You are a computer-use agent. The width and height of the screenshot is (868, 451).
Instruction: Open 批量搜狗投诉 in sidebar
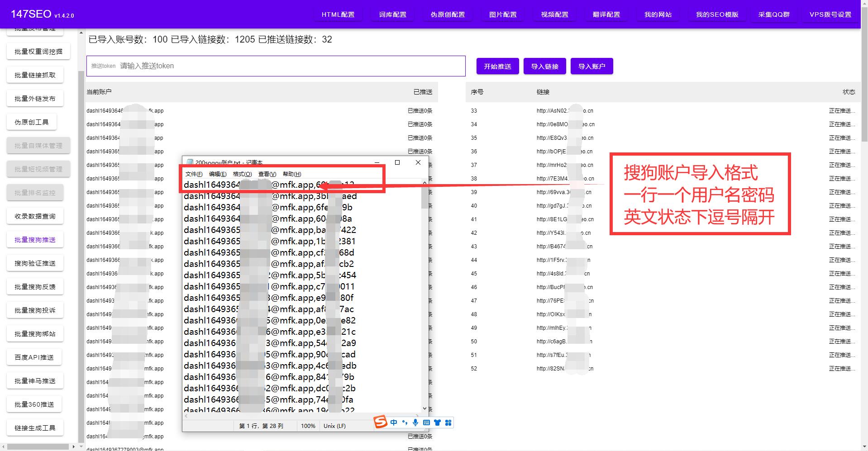pyautogui.click(x=35, y=310)
